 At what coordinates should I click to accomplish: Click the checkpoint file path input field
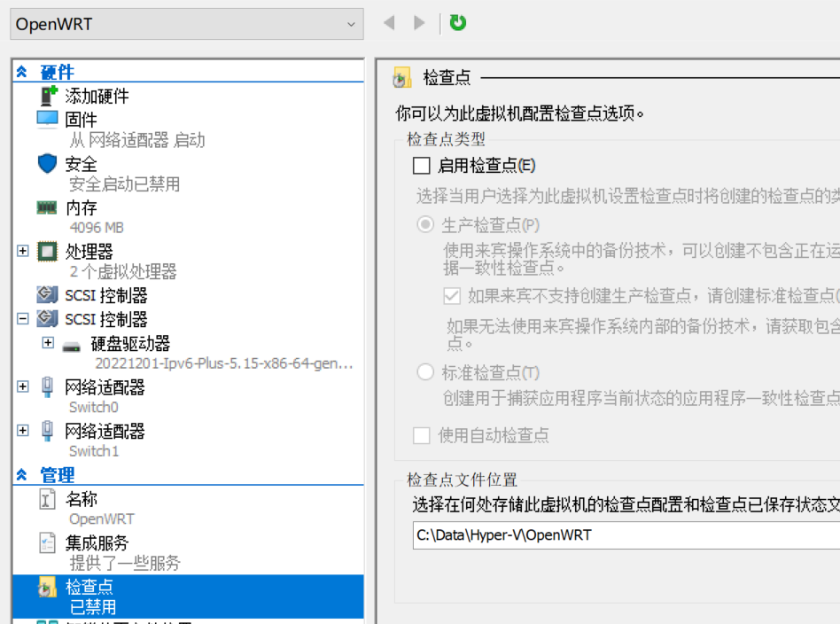[626, 535]
